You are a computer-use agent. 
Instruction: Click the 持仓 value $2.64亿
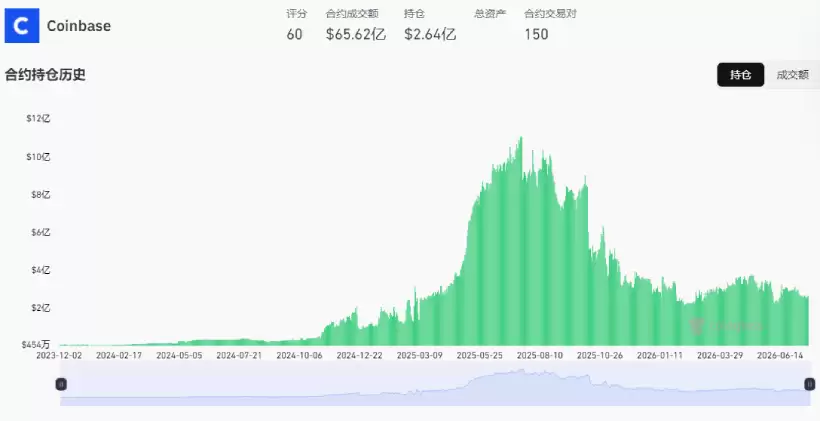pyautogui.click(x=430, y=35)
